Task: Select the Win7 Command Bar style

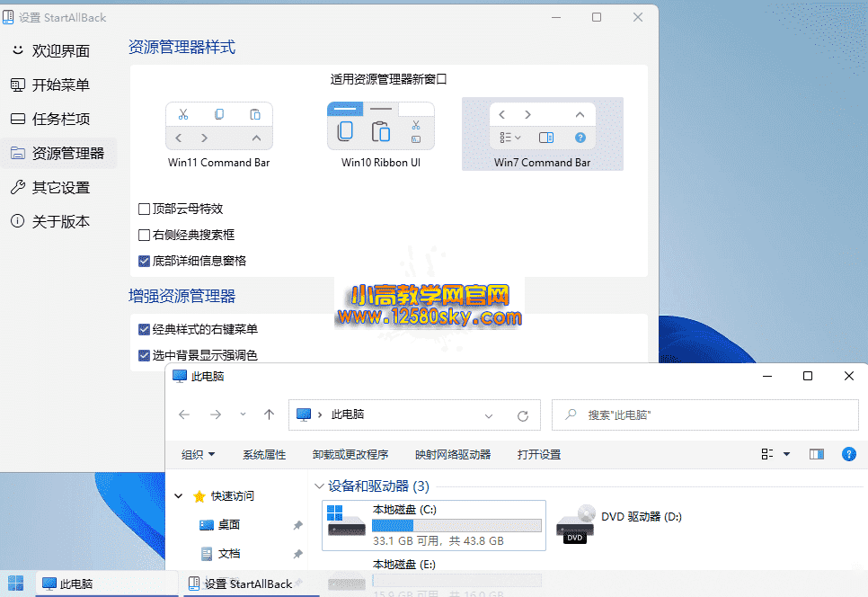Action: point(543,135)
